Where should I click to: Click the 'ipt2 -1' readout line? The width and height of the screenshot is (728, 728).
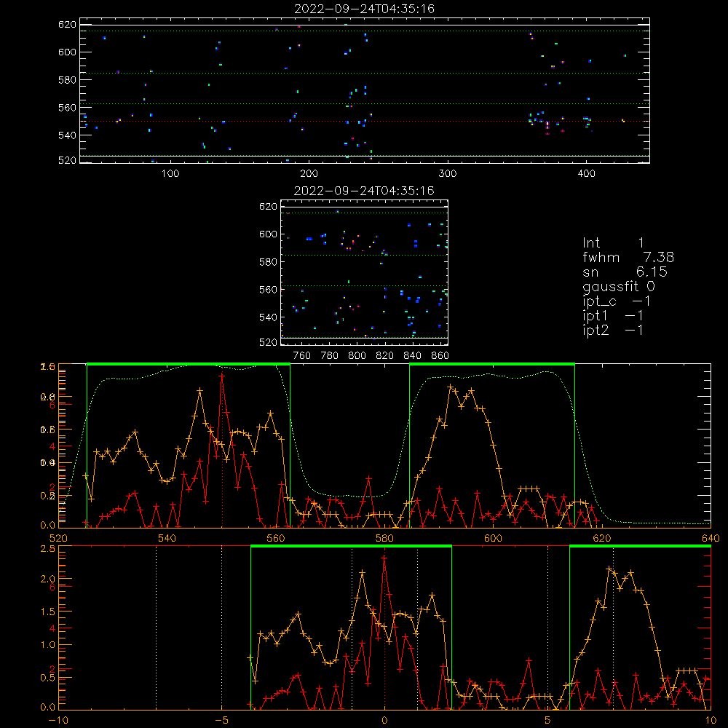pyautogui.click(x=613, y=330)
